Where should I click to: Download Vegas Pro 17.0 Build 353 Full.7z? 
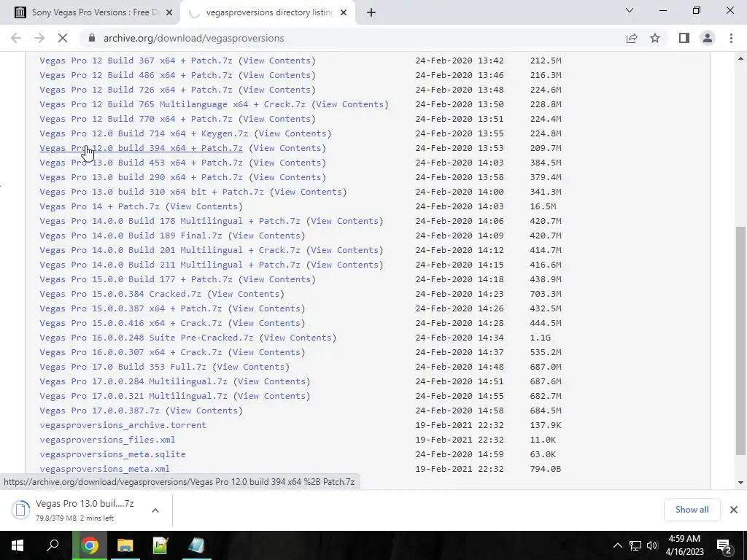pos(123,367)
